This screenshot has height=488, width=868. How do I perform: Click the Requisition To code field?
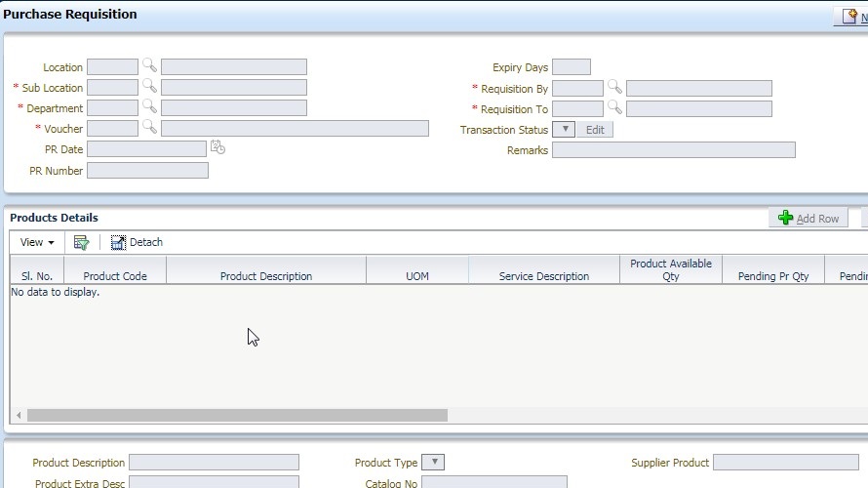(x=578, y=109)
